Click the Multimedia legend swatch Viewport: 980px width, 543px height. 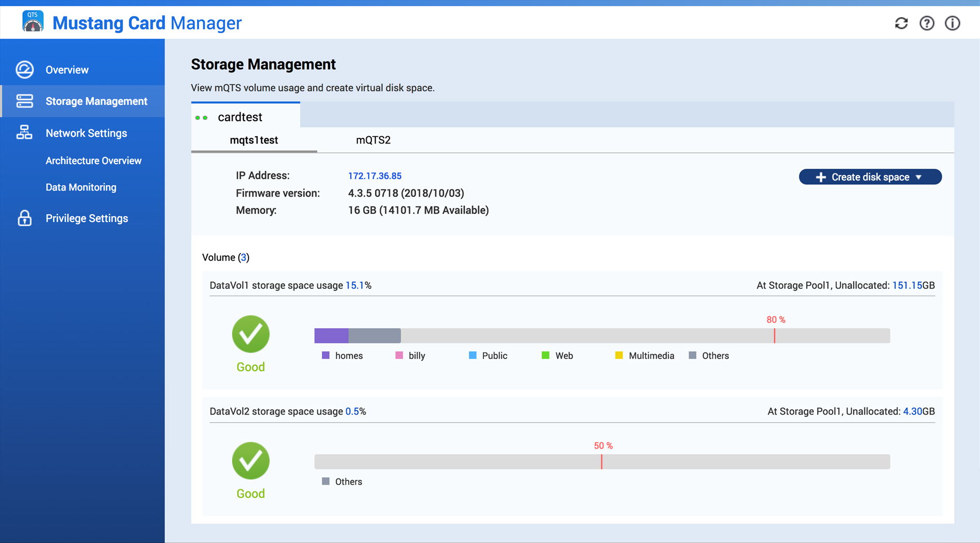619,355
